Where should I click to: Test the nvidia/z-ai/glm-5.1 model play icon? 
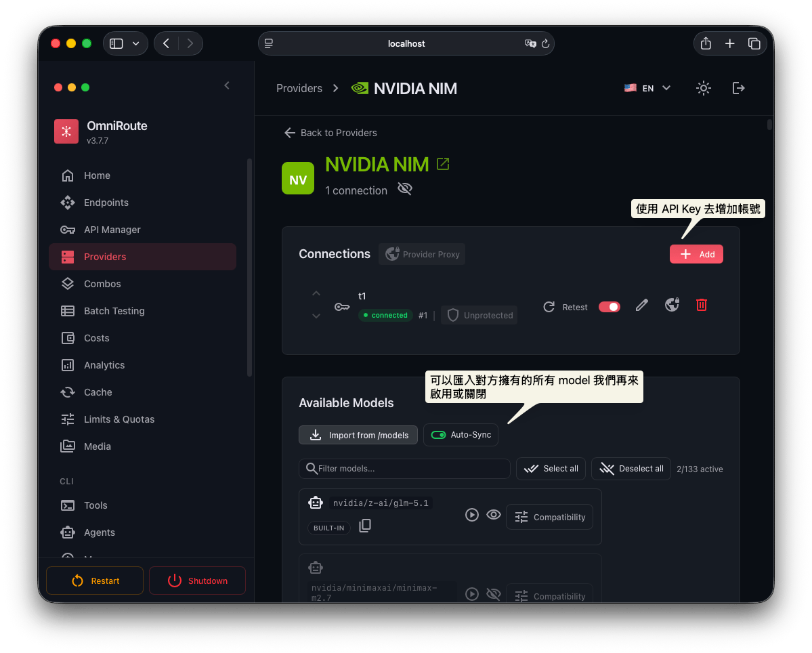472,515
